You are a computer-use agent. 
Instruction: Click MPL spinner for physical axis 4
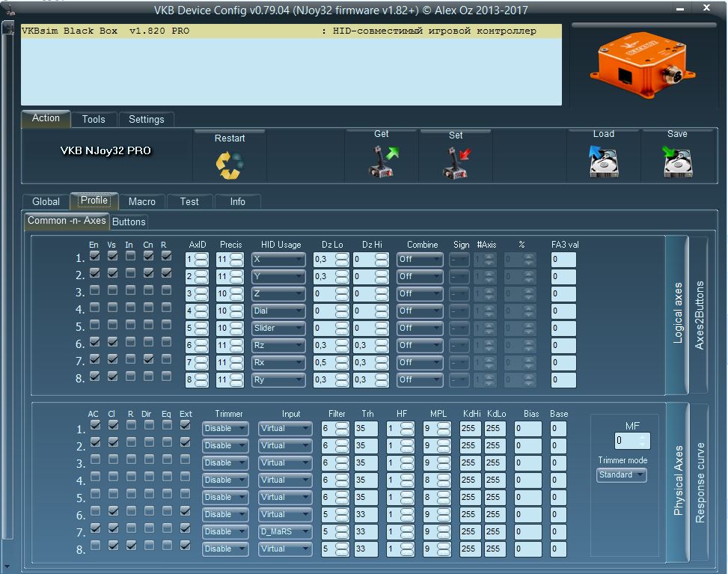444,480
